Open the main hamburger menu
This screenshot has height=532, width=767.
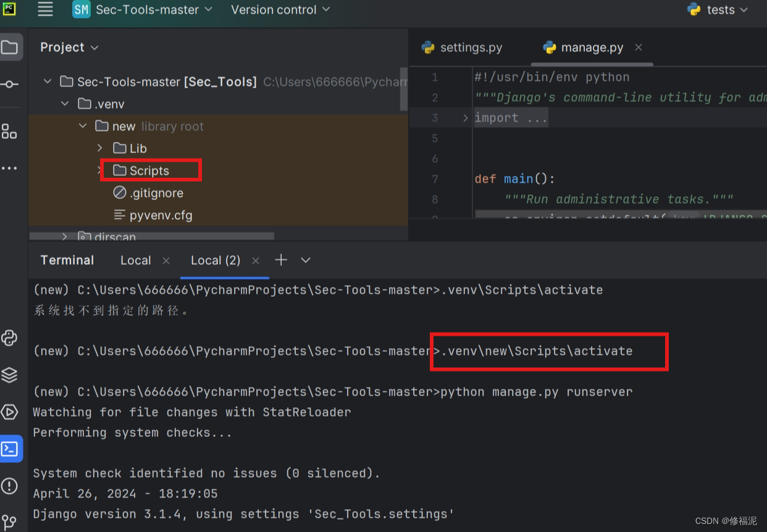[x=45, y=9]
